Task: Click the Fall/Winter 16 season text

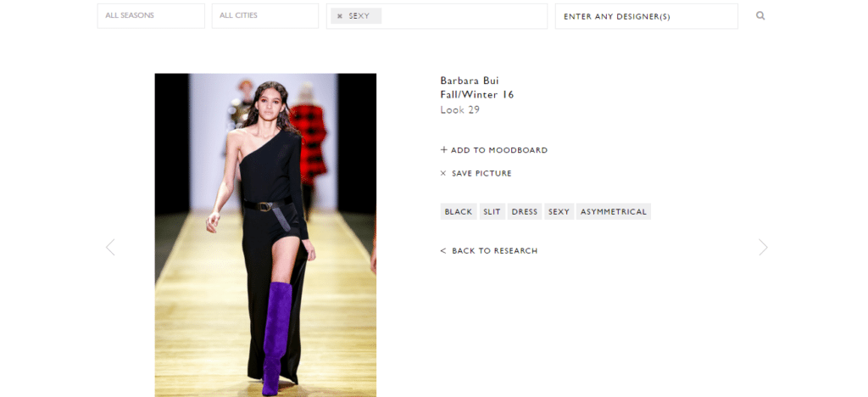Action: (x=477, y=95)
